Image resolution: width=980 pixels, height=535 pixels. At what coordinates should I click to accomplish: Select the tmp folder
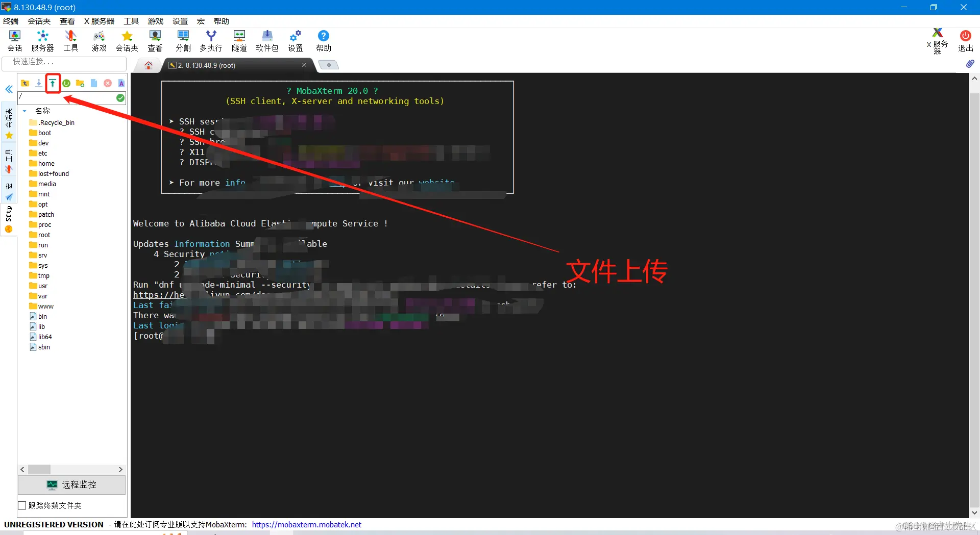click(x=39, y=275)
